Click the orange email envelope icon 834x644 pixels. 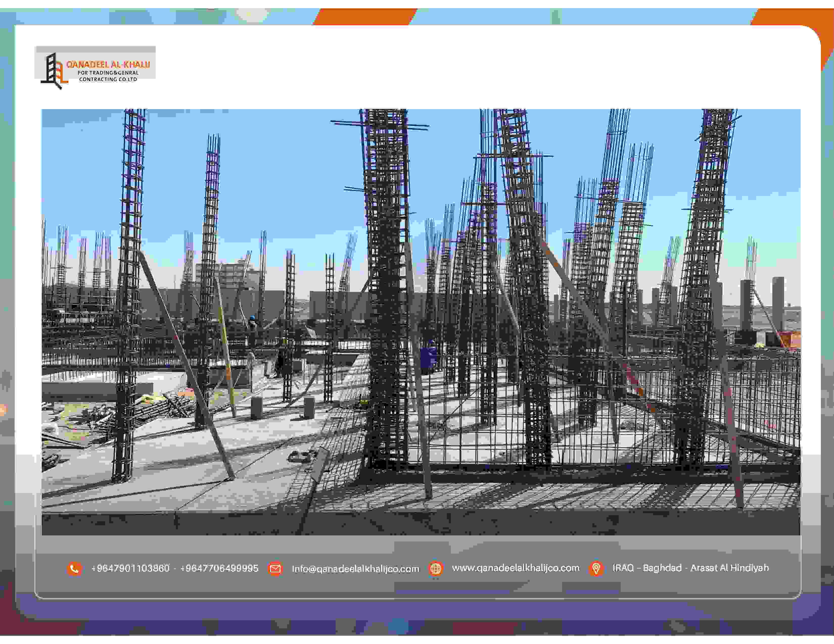point(275,569)
